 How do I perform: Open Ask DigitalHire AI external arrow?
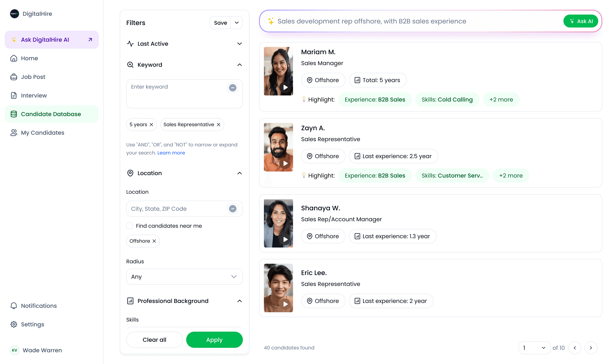[90, 40]
